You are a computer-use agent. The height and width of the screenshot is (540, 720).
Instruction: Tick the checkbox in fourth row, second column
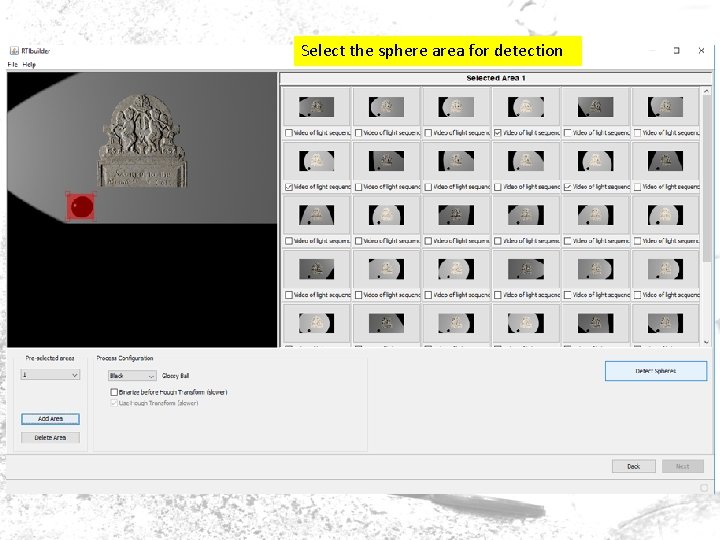tap(359, 295)
